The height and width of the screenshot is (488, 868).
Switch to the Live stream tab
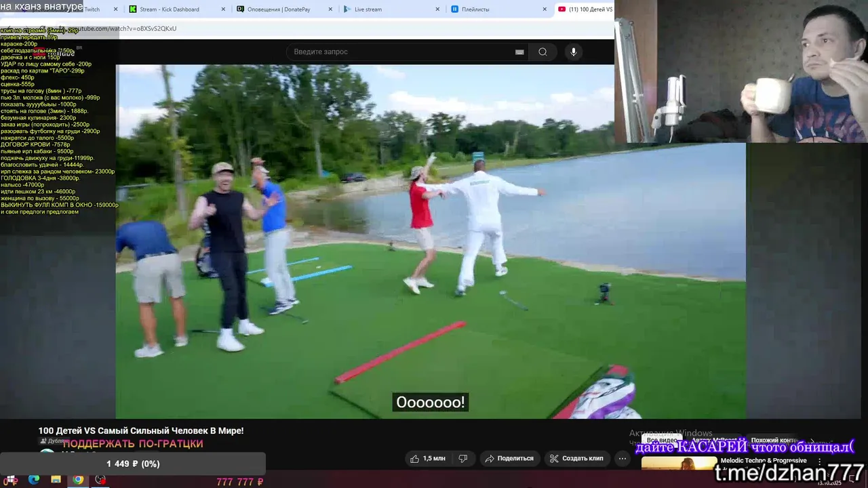click(x=393, y=9)
